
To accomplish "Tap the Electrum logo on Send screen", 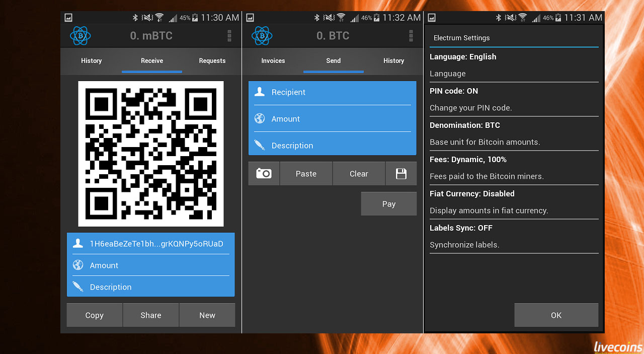I will [x=262, y=36].
